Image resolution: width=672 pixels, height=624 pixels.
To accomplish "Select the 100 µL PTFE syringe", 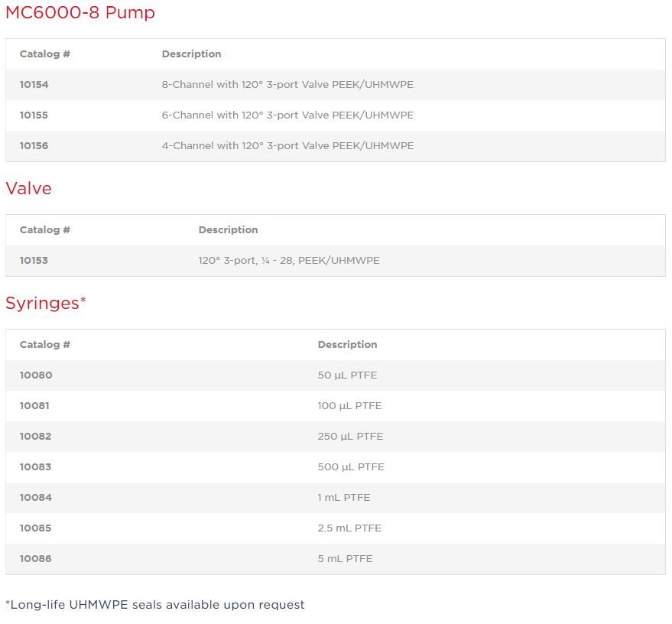I will click(x=349, y=406).
